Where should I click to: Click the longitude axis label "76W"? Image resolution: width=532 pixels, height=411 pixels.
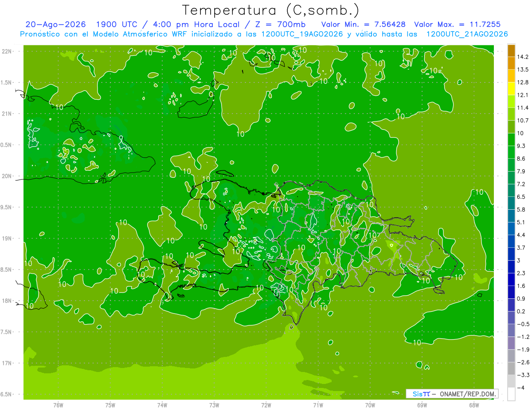point(58,405)
